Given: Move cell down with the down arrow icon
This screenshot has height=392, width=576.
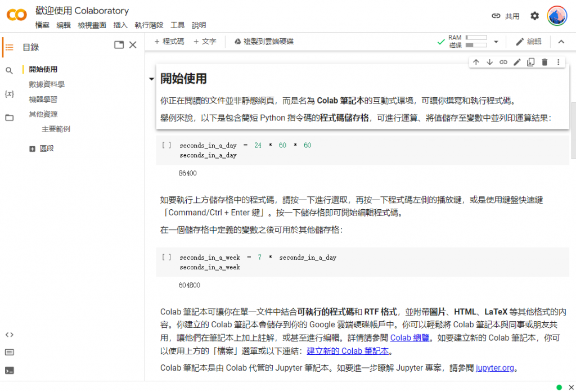Looking at the screenshot, I should pyautogui.click(x=490, y=62).
